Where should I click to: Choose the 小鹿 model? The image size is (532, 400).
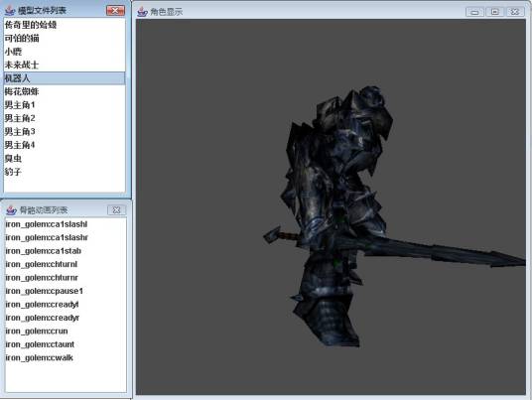65,52
